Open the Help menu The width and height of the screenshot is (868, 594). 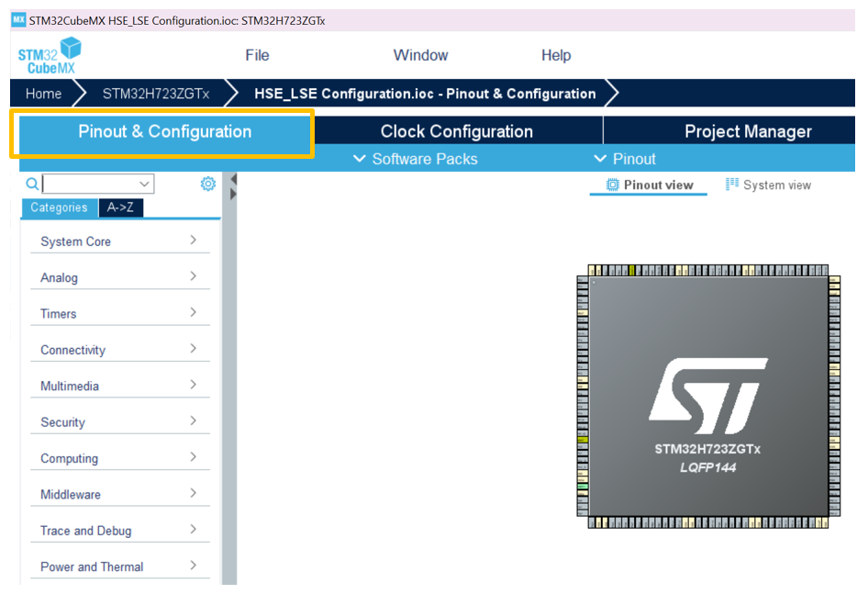556,55
